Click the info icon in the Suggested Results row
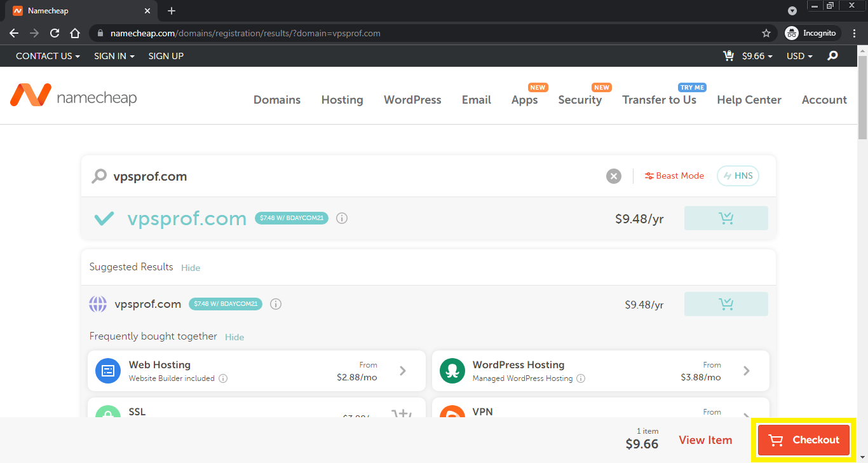The height and width of the screenshot is (463, 868). tap(276, 304)
